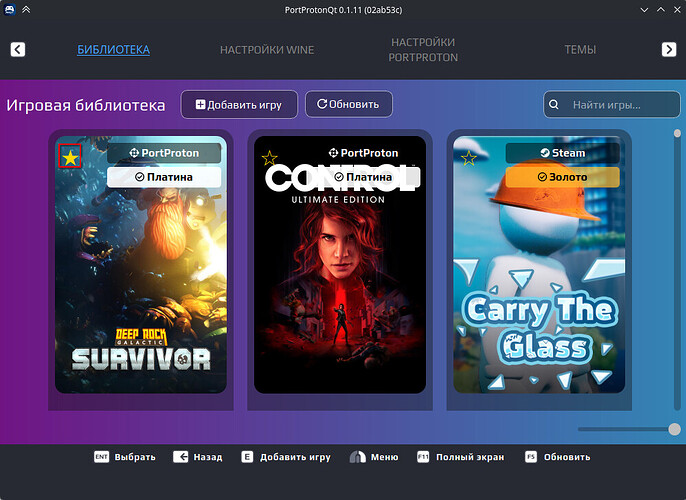
Task: Click the card size slider handle
Action: click(674, 429)
